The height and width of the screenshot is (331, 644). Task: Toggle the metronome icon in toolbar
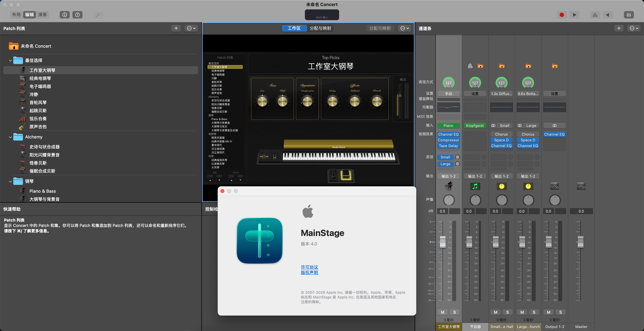[x=595, y=15]
